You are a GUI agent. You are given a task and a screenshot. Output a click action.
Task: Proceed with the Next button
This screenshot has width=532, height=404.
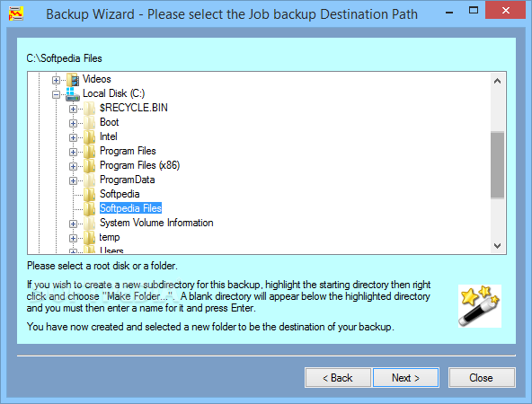(x=406, y=378)
